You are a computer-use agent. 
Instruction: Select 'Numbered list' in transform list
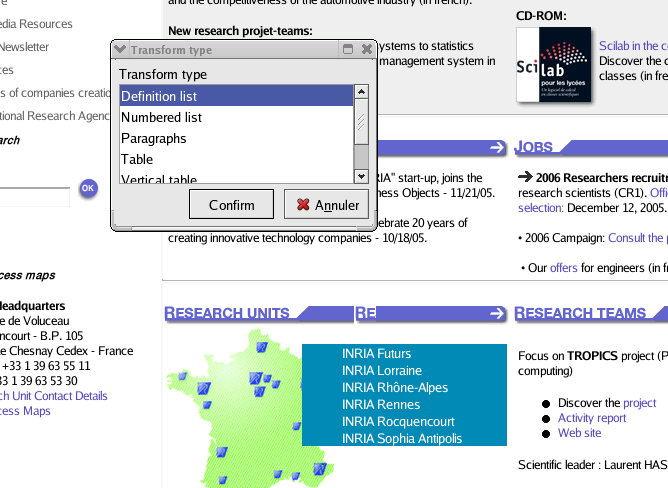click(236, 117)
